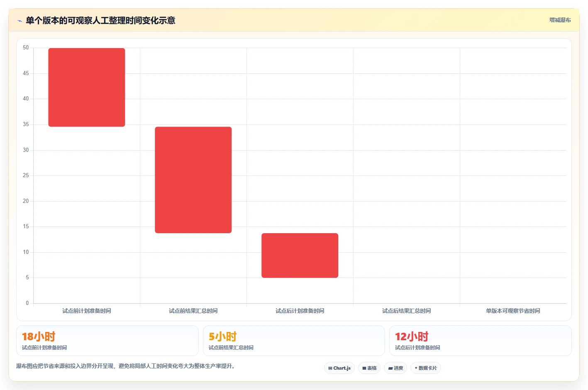Click the y-axis value 25
The image size is (588, 390).
(x=26, y=175)
